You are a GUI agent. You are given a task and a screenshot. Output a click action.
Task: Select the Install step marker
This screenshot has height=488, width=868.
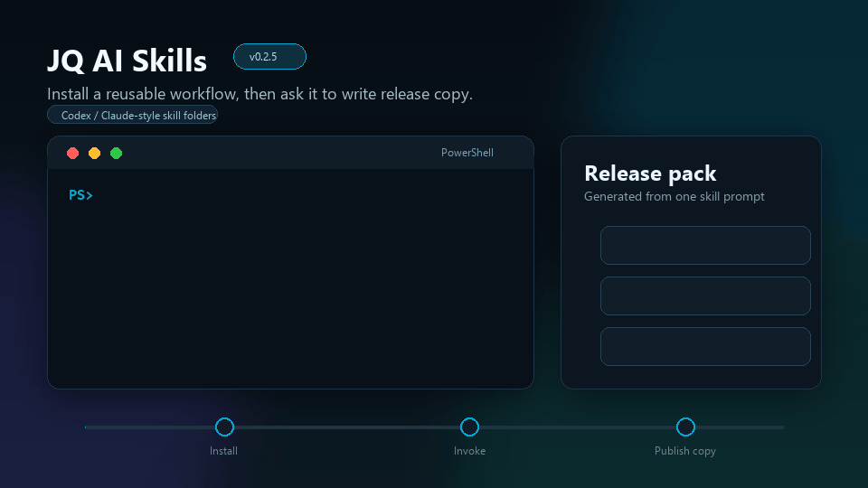224,427
